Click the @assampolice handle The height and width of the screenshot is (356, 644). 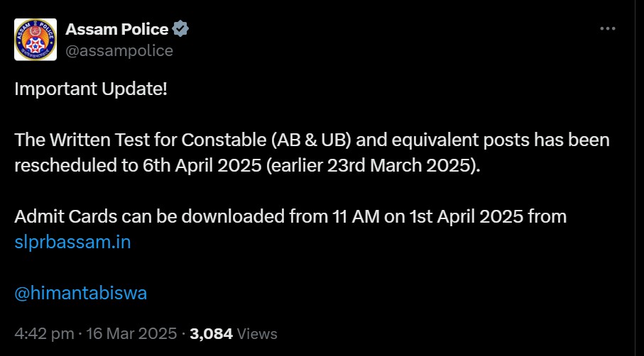tap(119, 51)
